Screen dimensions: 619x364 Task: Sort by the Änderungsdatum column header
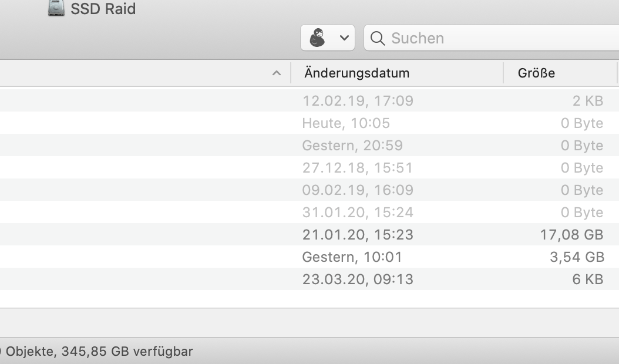click(356, 73)
